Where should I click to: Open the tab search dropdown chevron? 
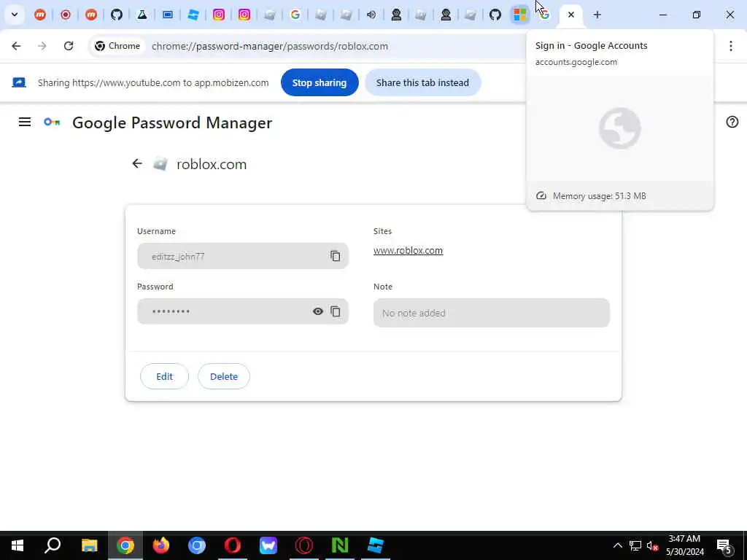pyautogui.click(x=15, y=15)
